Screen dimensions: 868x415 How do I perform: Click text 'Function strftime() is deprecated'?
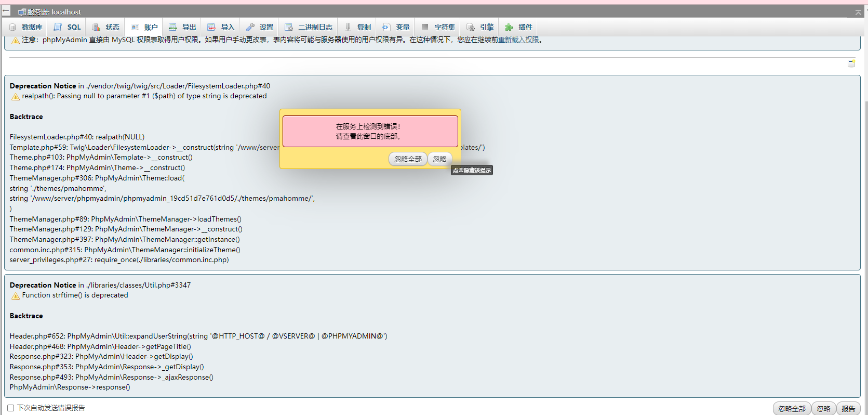click(x=75, y=295)
